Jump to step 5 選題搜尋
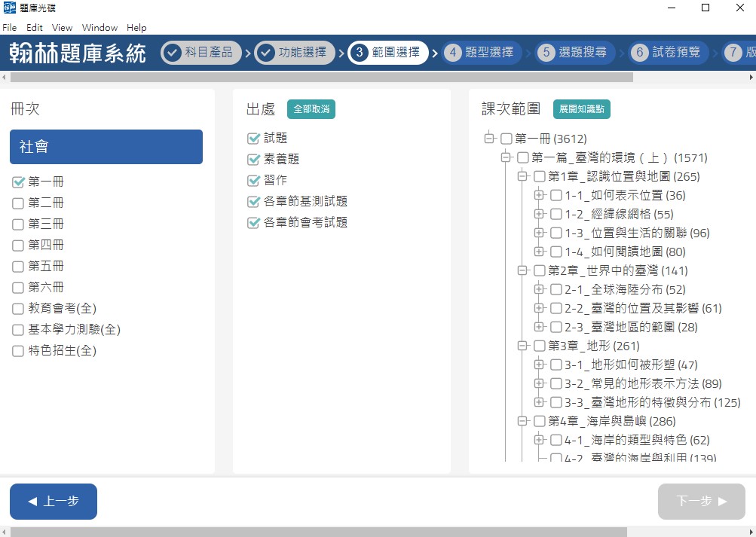This screenshot has height=537, width=756. 575,53
